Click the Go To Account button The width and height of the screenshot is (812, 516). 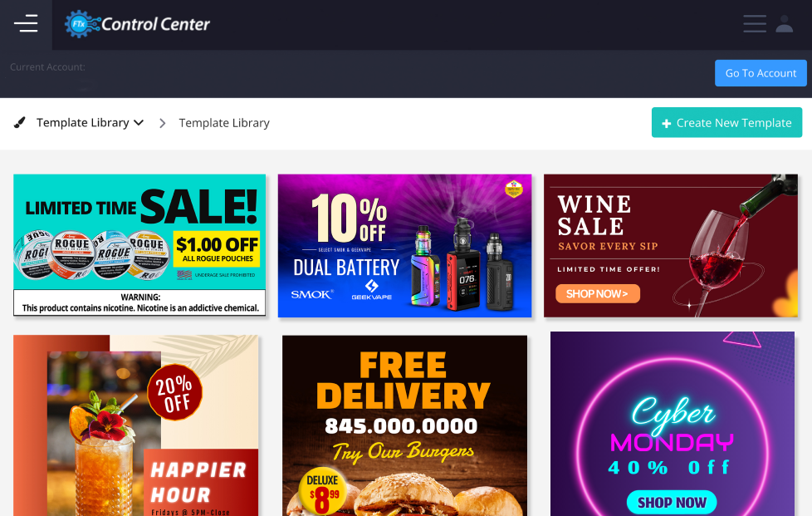[761, 73]
